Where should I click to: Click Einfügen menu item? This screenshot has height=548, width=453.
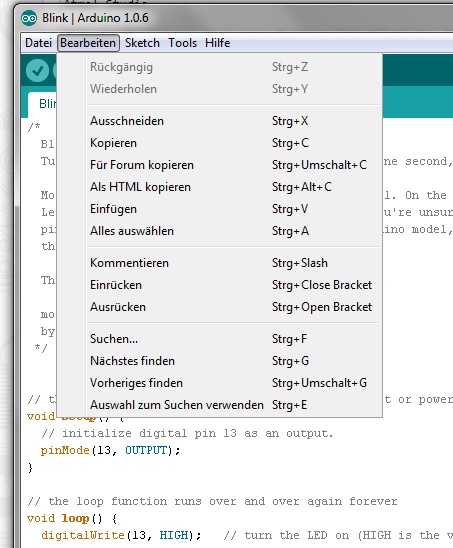coord(233,209)
